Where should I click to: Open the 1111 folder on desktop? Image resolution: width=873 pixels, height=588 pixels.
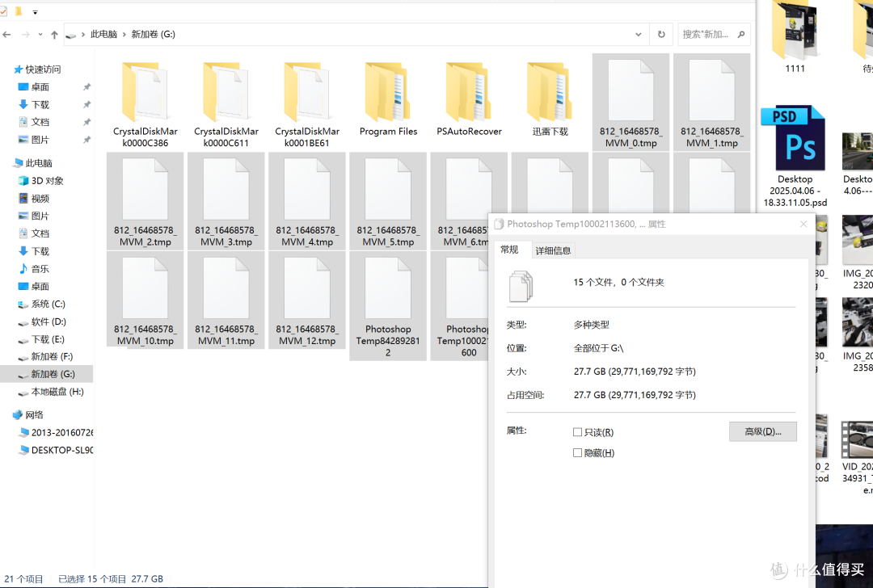coord(795,38)
